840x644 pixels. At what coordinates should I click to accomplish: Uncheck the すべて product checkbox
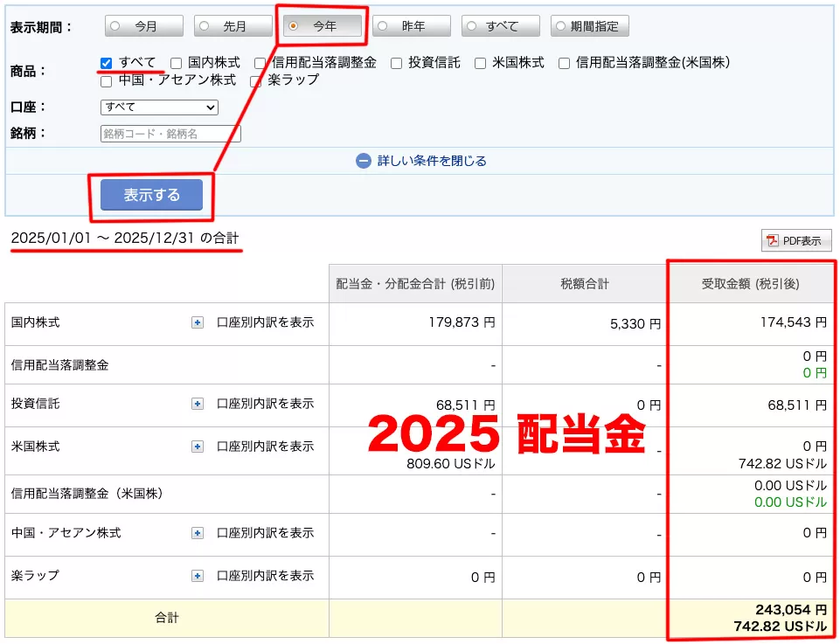[x=106, y=62]
